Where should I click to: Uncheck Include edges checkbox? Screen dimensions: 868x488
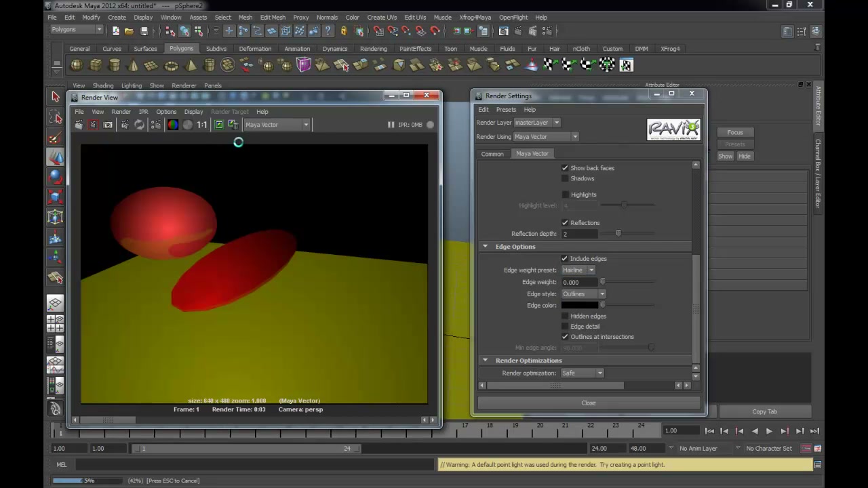[x=565, y=258]
